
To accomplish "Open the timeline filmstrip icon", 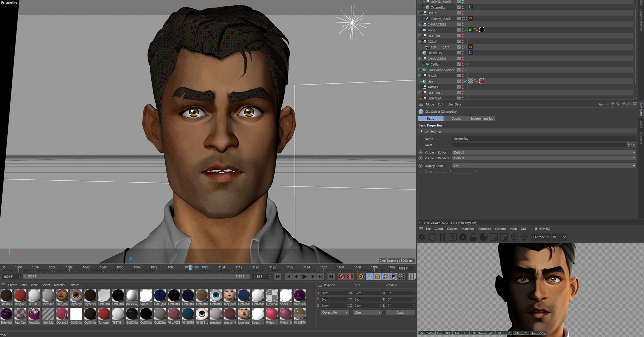I will tap(412, 277).
